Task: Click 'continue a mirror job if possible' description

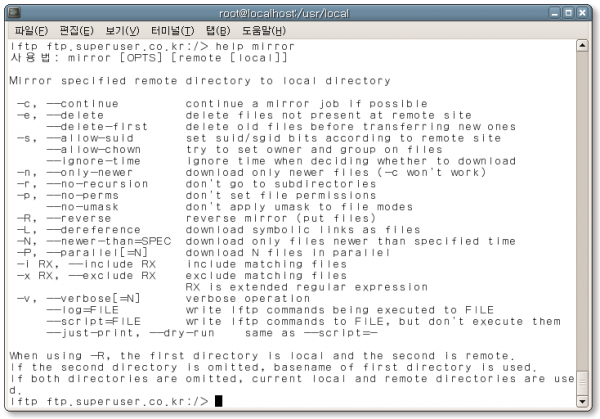Action: [x=307, y=104]
